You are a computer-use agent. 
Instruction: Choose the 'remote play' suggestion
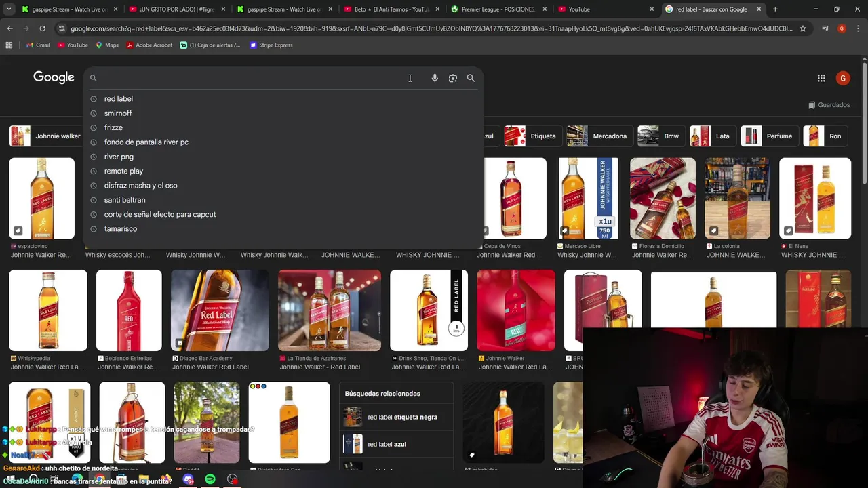click(283, 171)
